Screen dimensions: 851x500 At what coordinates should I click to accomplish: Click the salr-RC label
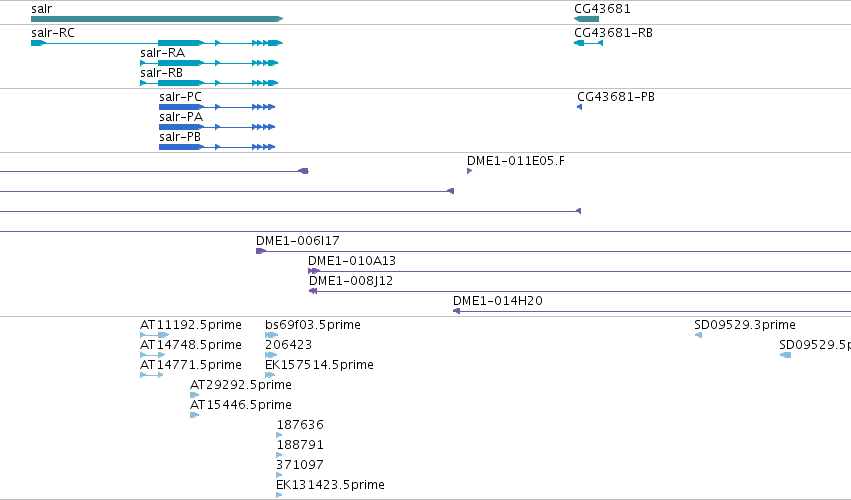pos(53,33)
